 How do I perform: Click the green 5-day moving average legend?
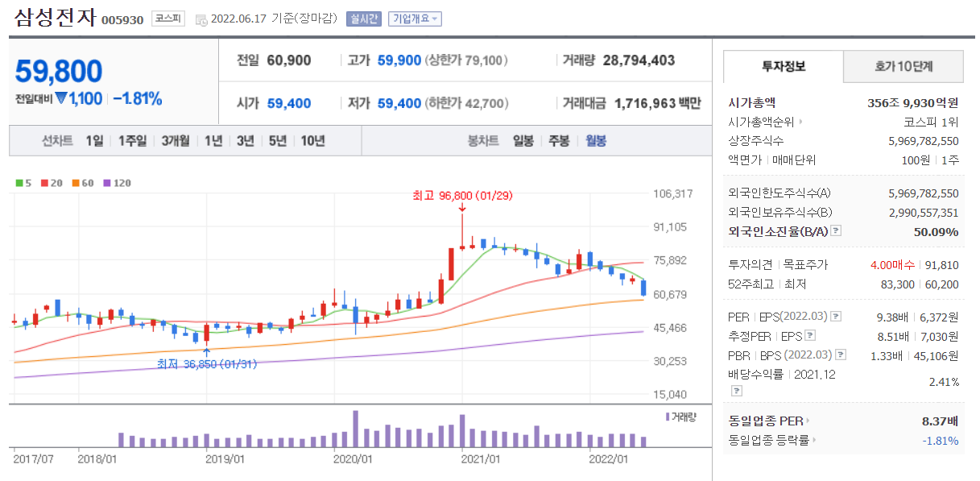click(23, 183)
